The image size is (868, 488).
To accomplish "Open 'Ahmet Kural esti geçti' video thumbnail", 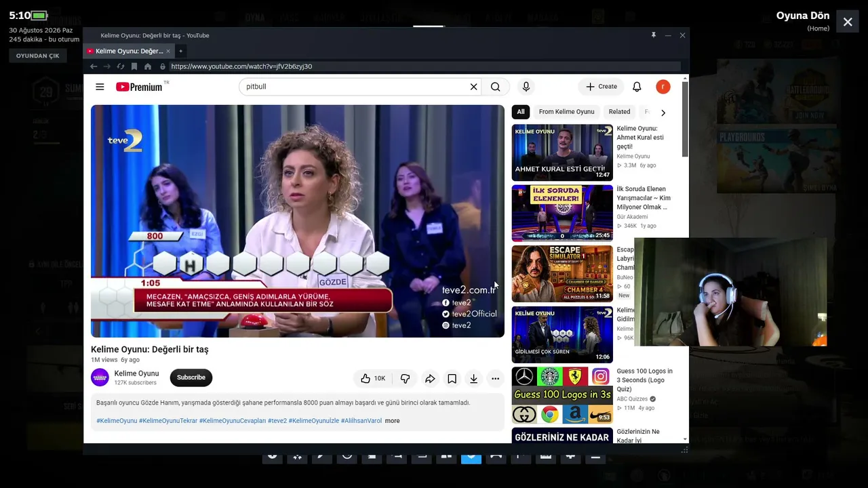I will [562, 152].
